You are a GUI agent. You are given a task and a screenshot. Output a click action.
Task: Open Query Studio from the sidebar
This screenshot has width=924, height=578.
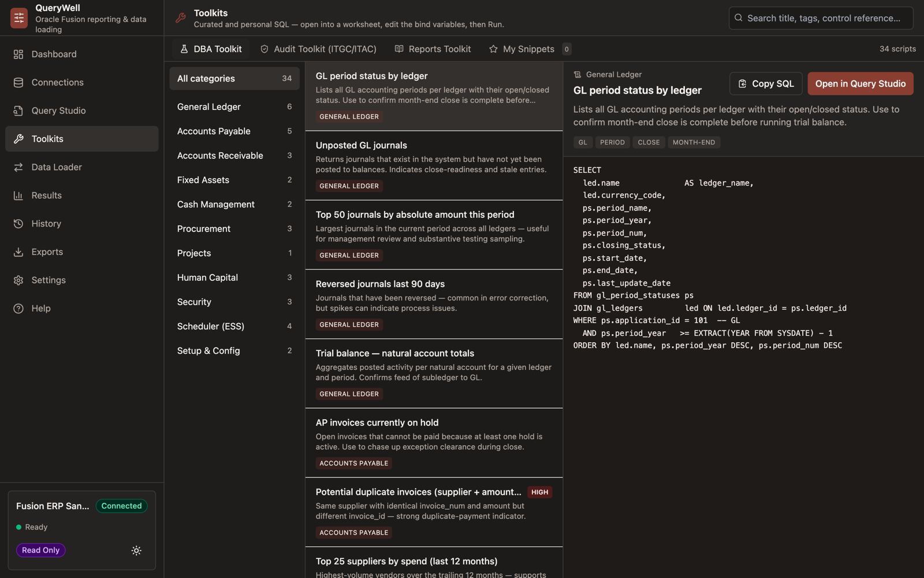(x=82, y=110)
